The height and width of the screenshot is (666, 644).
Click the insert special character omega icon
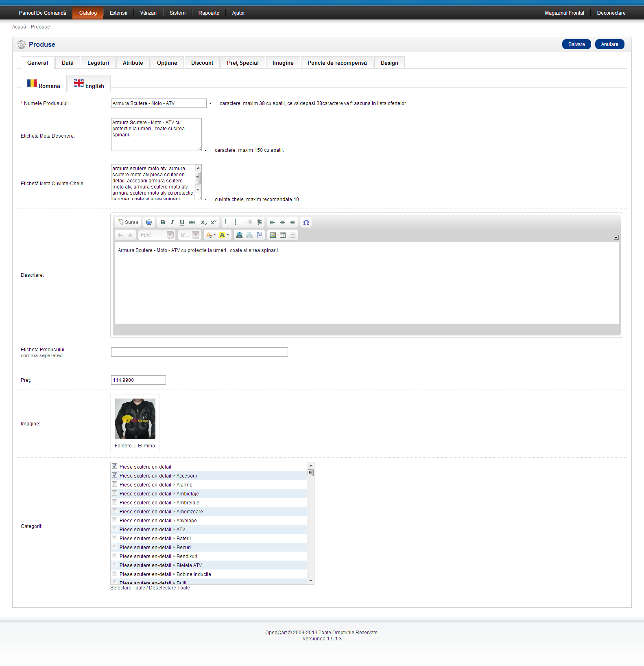coord(306,222)
